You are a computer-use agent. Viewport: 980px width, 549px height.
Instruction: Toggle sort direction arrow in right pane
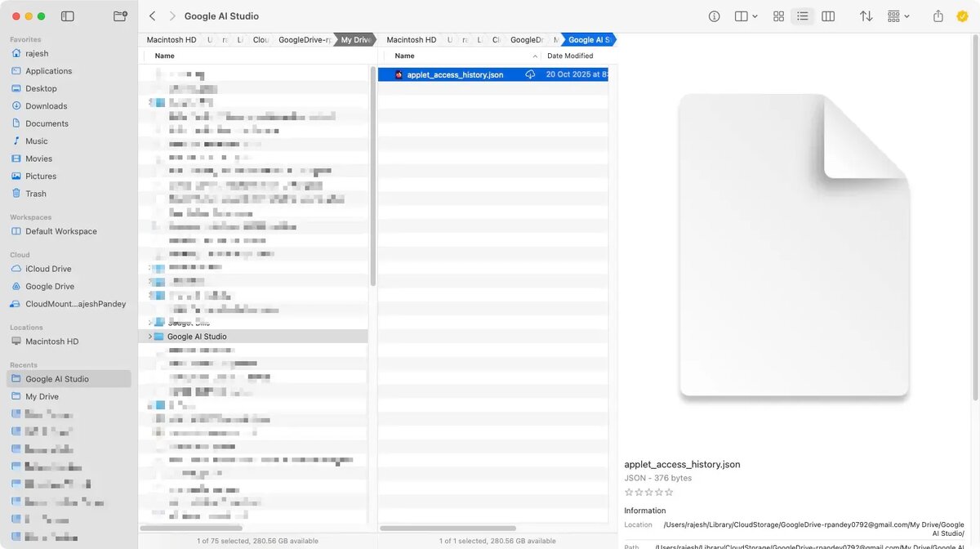point(535,56)
